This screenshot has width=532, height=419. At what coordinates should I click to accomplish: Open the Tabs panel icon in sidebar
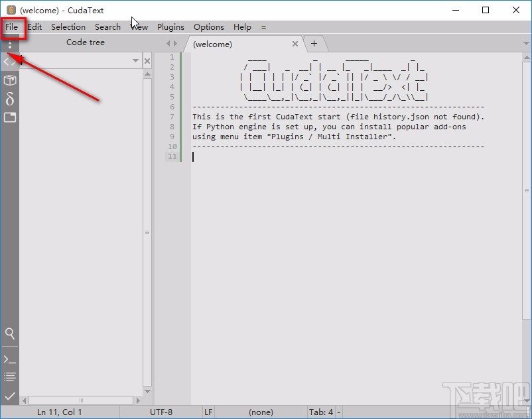click(10, 117)
